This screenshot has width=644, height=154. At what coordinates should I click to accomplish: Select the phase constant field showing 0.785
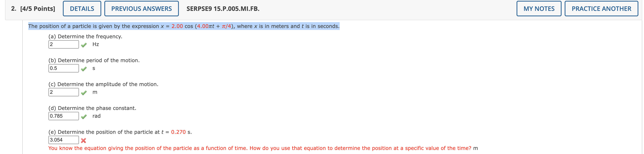[x=63, y=116]
